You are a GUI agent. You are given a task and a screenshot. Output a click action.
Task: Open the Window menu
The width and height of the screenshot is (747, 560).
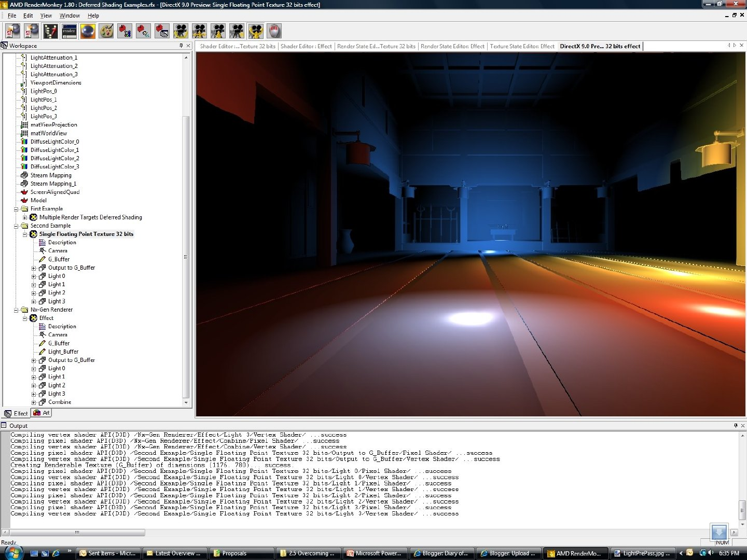69,16
